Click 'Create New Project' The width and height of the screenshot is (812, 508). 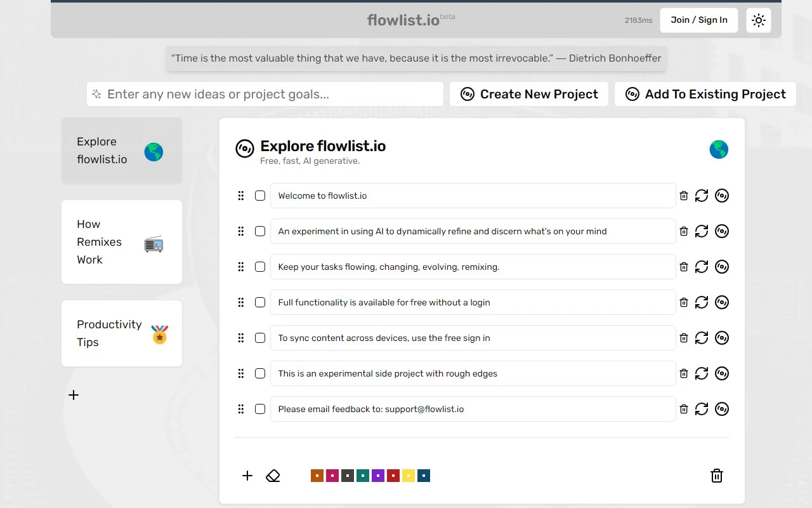(x=529, y=94)
